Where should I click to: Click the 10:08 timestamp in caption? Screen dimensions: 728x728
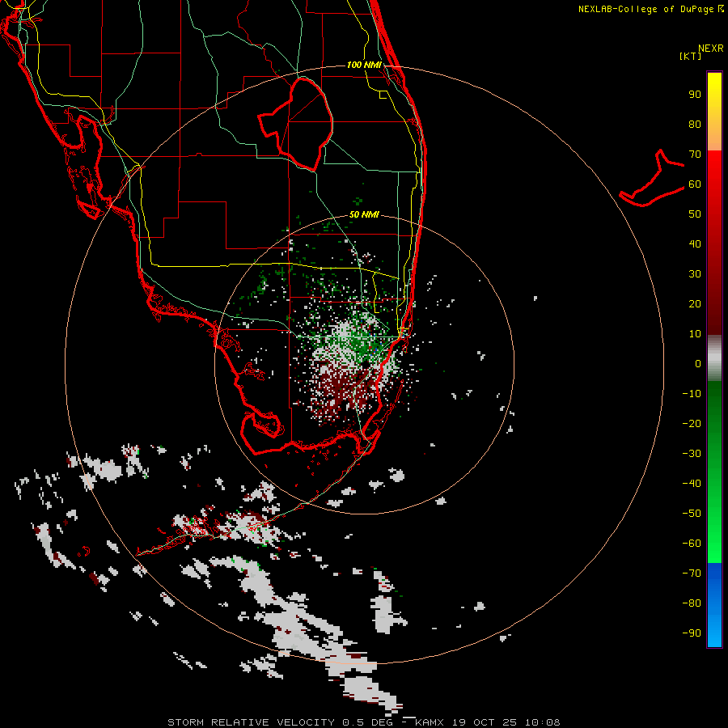tap(543, 722)
